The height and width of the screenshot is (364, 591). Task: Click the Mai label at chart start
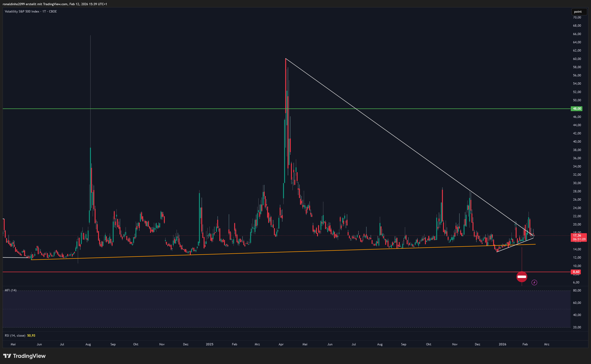tap(13, 344)
